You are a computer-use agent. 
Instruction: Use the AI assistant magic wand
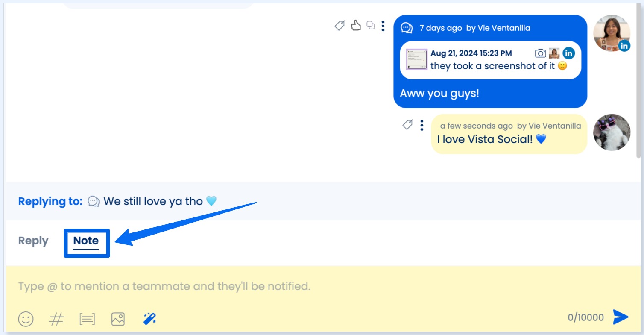[149, 319]
